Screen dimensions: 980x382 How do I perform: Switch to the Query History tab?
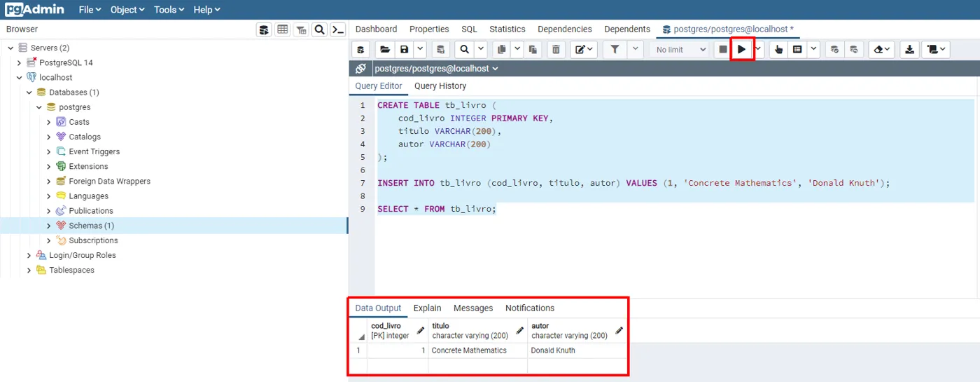tap(440, 86)
